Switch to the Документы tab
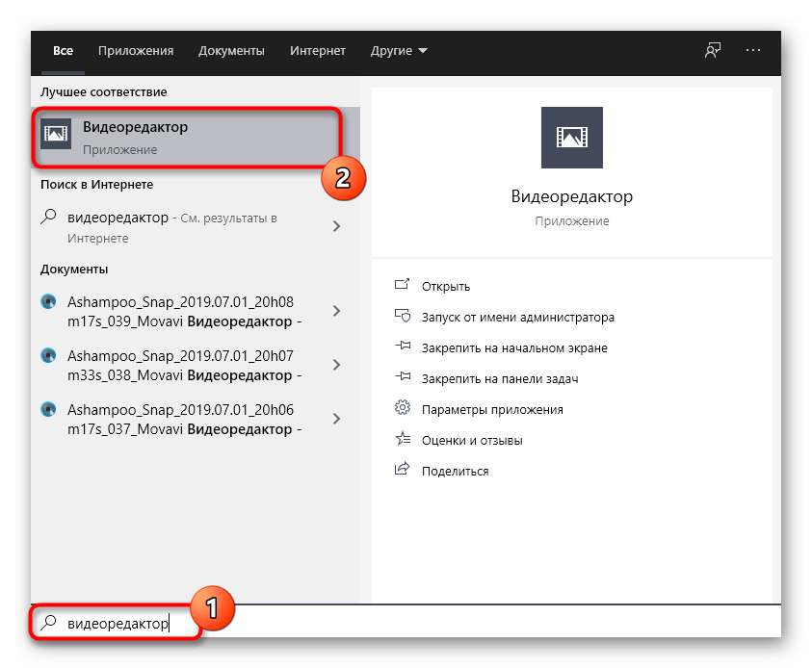This screenshot has width=812, height=668. (231, 51)
